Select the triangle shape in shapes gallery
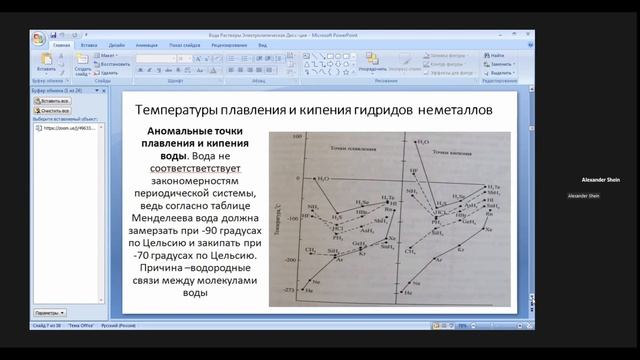 306,64
